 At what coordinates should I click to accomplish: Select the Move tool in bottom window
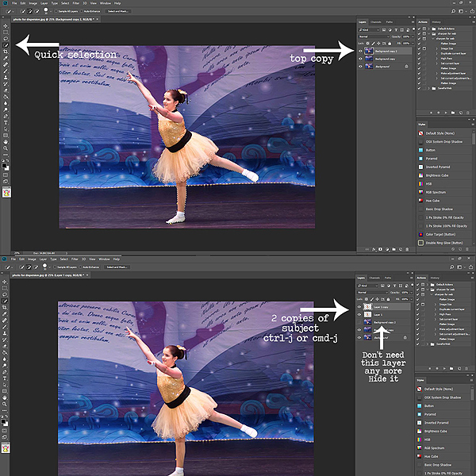5,282
